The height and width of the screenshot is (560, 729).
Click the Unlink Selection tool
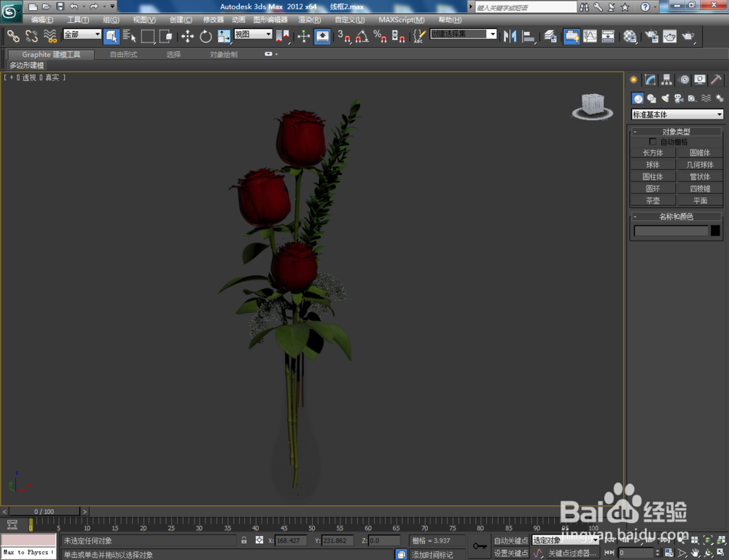point(31,36)
